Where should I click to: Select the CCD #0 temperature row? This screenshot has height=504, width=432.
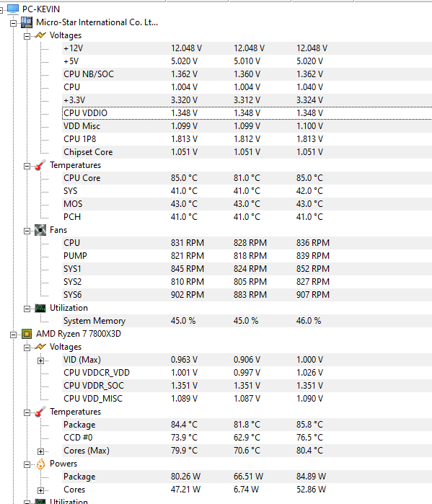tap(247, 438)
